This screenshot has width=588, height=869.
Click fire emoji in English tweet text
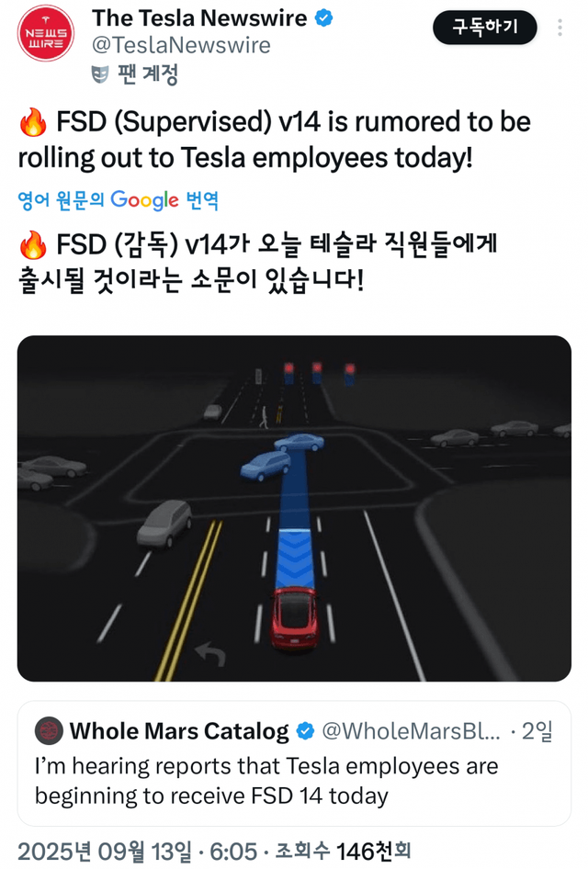[x=33, y=123]
